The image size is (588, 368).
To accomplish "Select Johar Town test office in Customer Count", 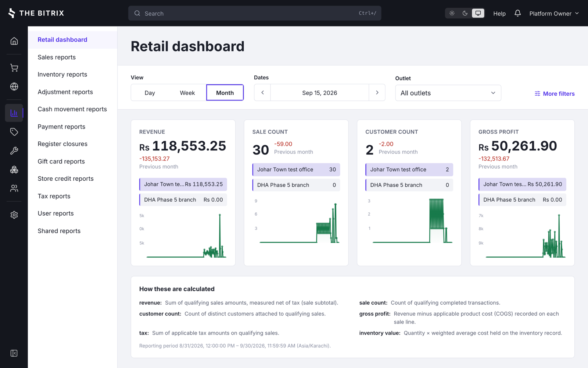I will pos(409,170).
